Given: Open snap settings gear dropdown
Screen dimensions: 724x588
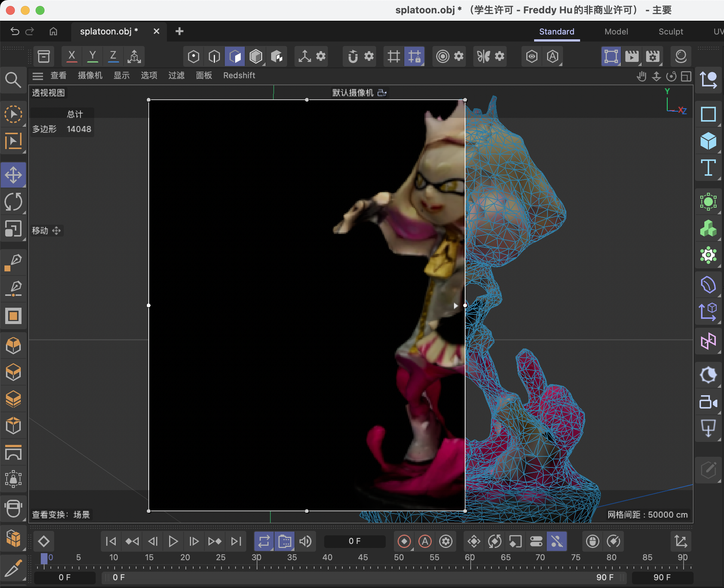Looking at the screenshot, I should pyautogui.click(x=369, y=56).
